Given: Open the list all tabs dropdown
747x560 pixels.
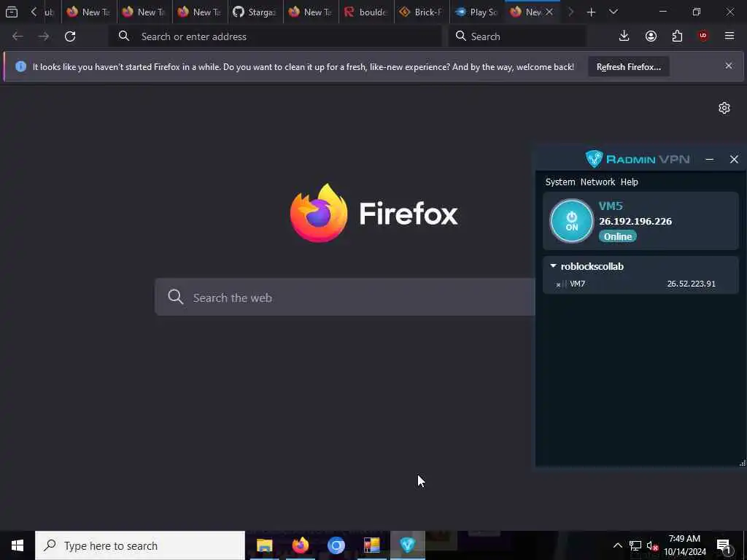Looking at the screenshot, I should click(613, 12).
